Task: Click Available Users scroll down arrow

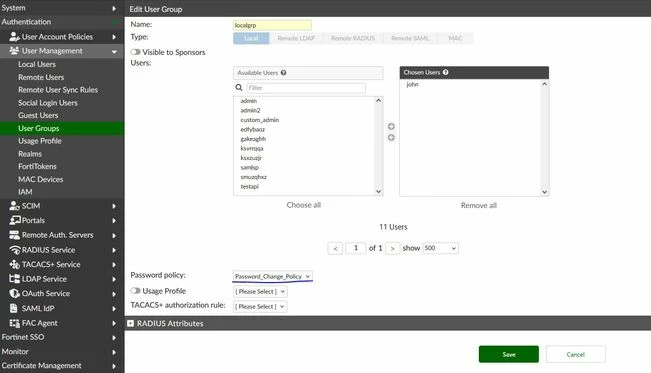Action: coord(378,191)
